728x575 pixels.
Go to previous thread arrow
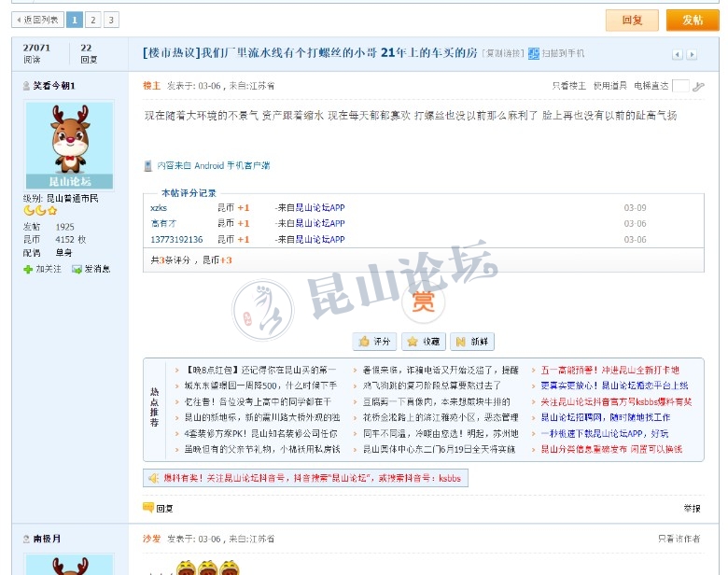point(678,55)
